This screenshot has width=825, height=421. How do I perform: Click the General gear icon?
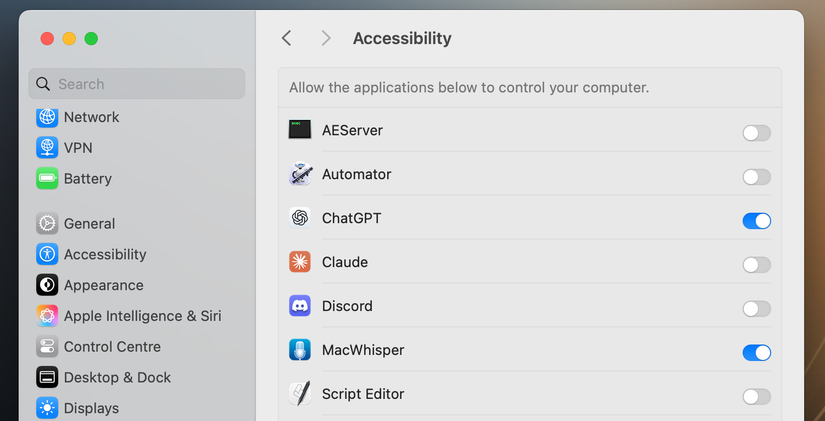tap(47, 224)
